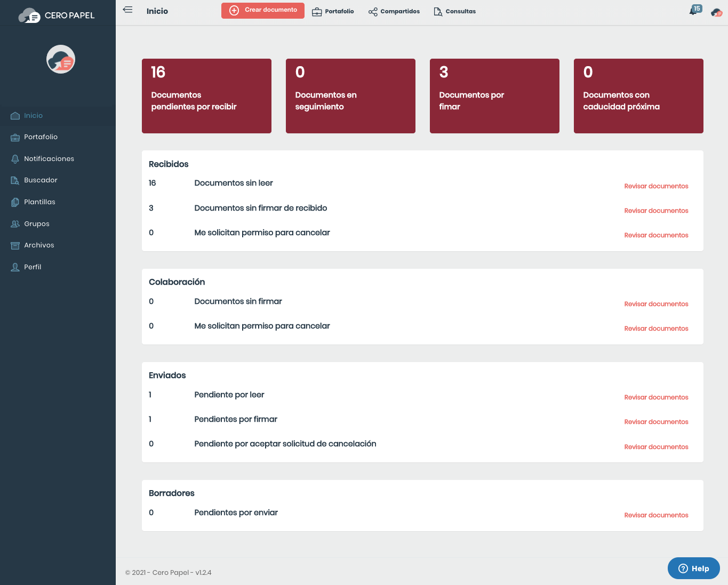Open Consultas in the top toolbar
This screenshot has width=728, height=585.
tap(454, 11)
